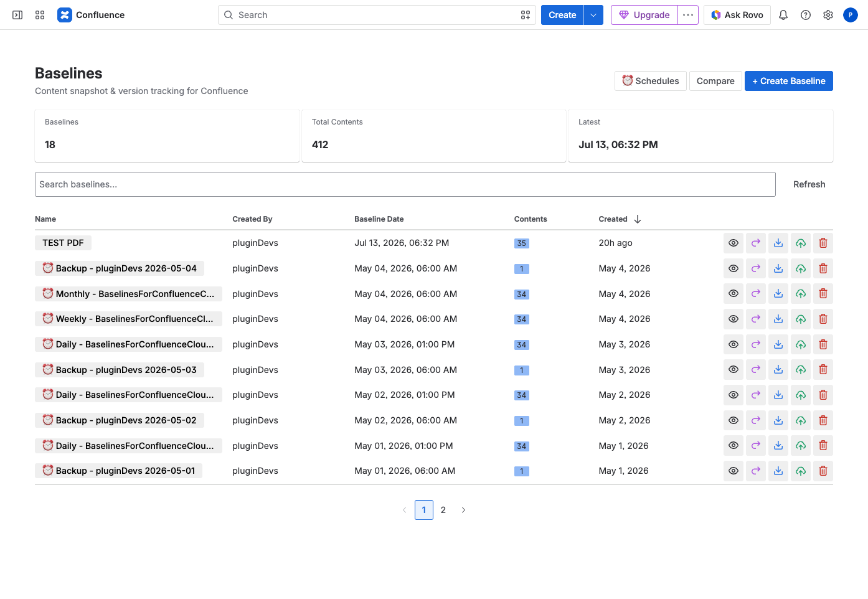Open Ask Rovo assistant

click(x=737, y=15)
